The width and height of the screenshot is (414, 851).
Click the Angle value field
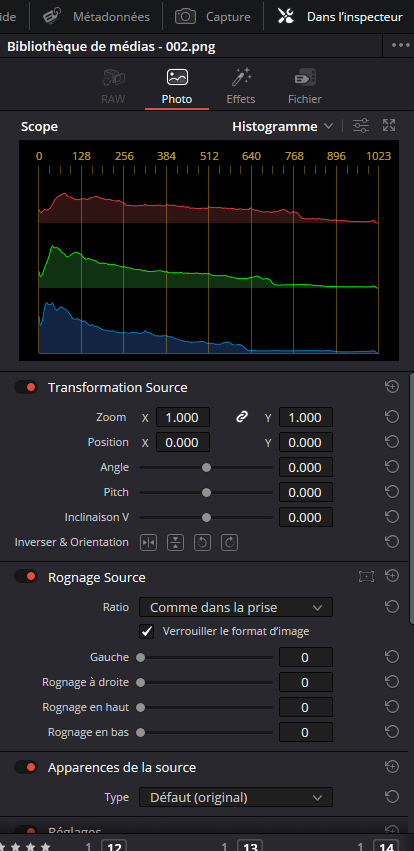coord(305,467)
